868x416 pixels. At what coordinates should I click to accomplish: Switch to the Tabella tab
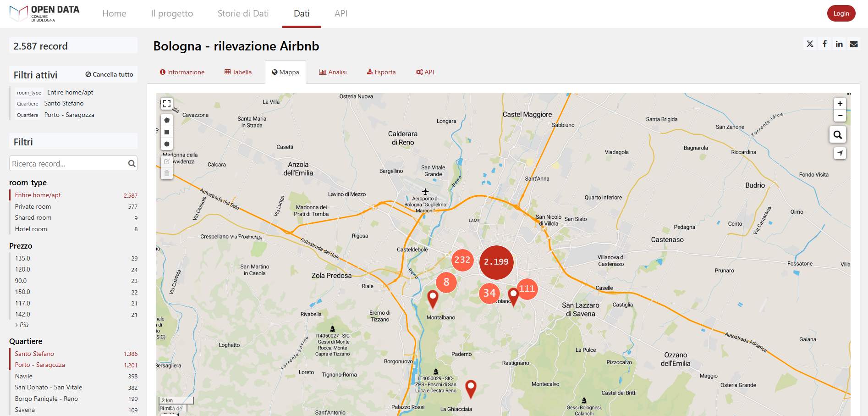(x=238, y=72)
